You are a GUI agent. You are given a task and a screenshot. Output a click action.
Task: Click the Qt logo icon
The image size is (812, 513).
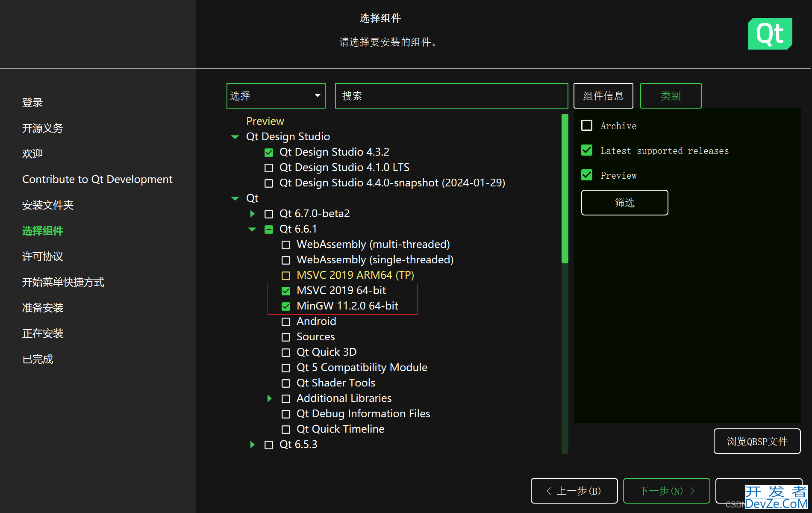[x=770, y=34]
